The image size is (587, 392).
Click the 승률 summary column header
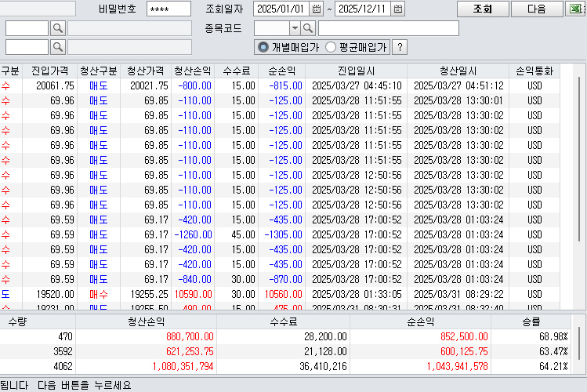tap(531, 321)
